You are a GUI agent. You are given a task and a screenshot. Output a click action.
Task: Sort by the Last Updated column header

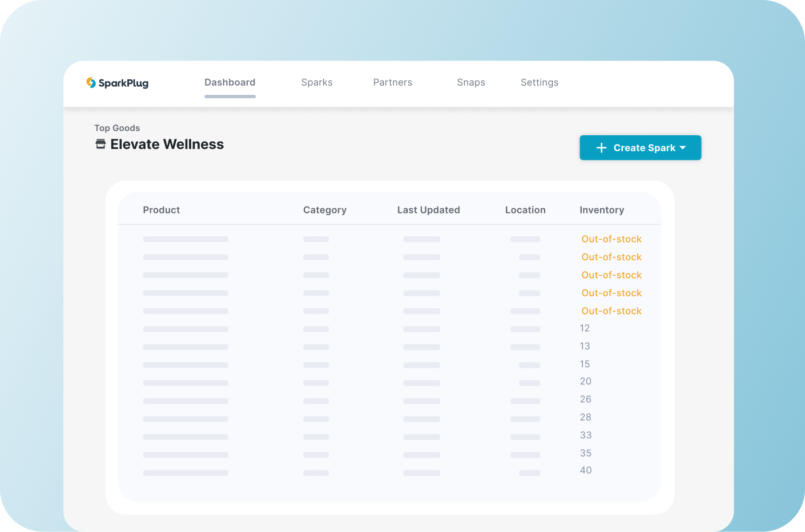[429, 210]
